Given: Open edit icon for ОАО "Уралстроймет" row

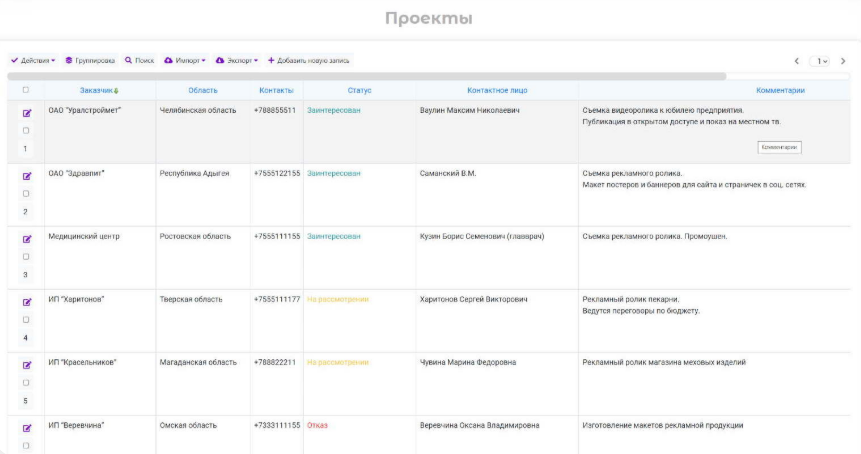Looking at the screenshot, I should coord(26,113).
